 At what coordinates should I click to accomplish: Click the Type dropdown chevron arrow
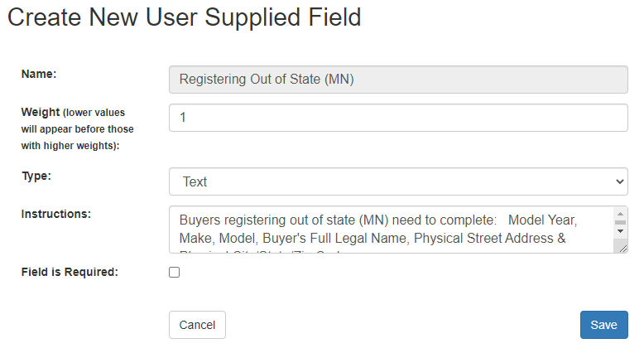620,181
